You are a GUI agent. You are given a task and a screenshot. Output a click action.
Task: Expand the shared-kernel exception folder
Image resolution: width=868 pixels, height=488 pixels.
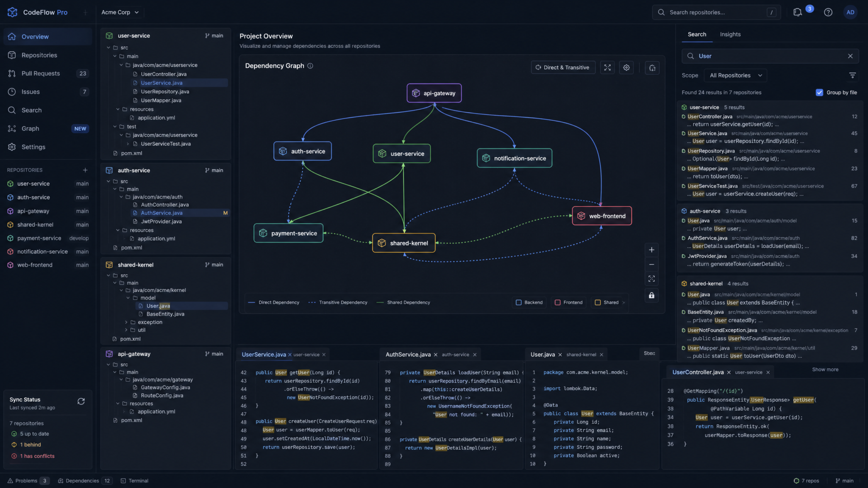(x=126, y=322)
